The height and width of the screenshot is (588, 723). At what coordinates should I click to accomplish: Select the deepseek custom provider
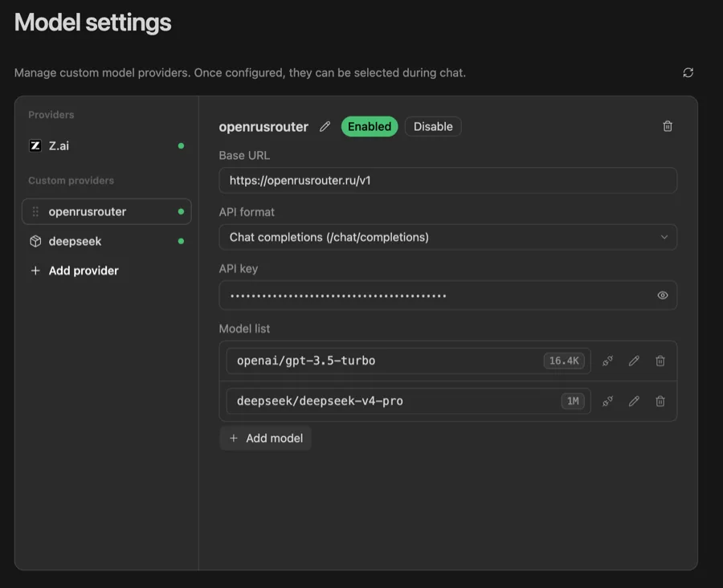107,241
